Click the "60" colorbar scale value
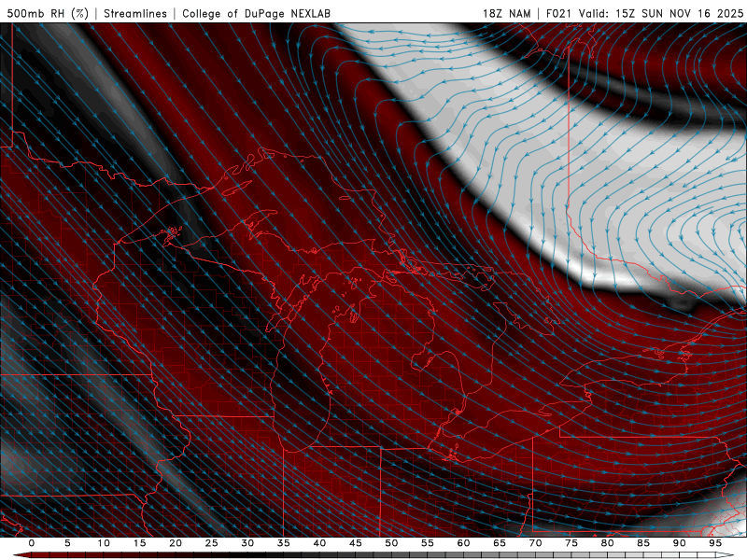 [463, 543]
